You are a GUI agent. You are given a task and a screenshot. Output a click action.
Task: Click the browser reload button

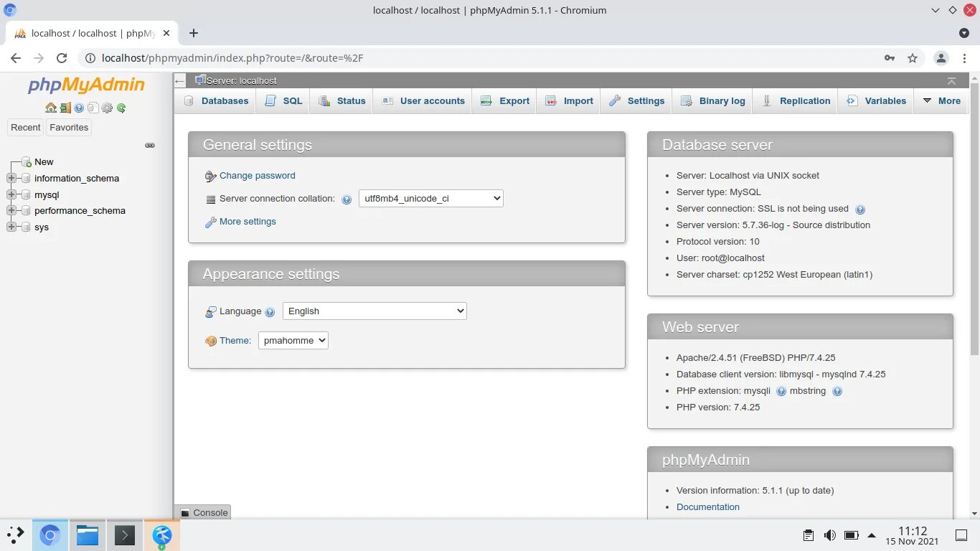(62, 58)
